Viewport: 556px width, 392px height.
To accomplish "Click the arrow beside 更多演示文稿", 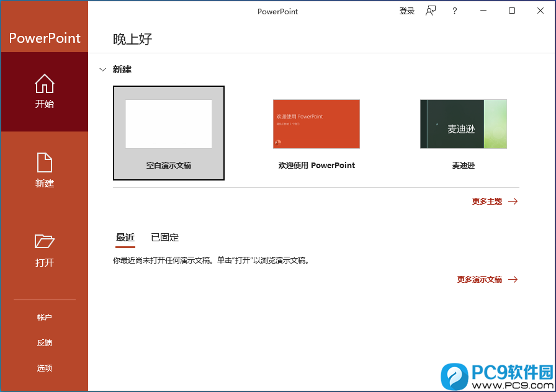I will (x=513, y=280).
